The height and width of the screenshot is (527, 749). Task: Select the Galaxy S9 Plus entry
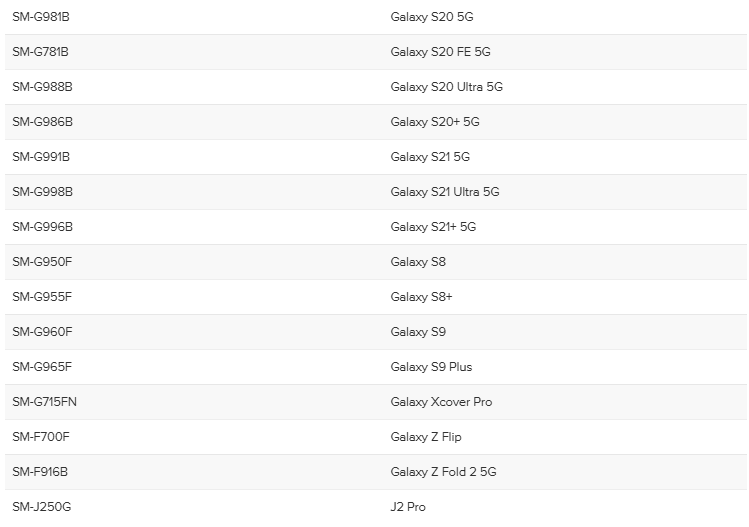pos(431,367)
